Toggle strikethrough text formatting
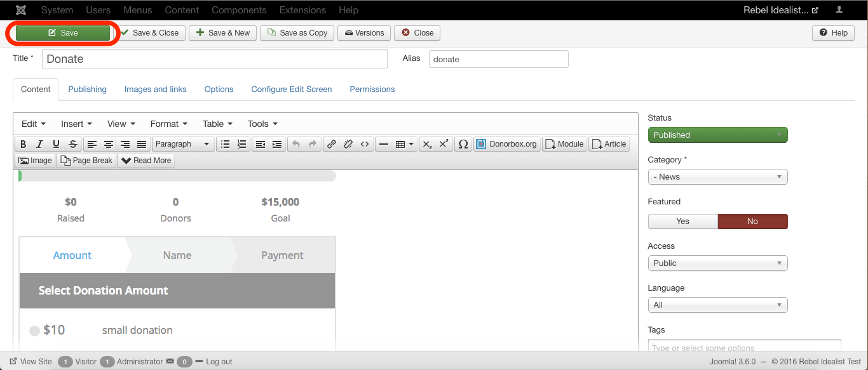This screenshot has height=370, width=868. (x=72, y=144)
